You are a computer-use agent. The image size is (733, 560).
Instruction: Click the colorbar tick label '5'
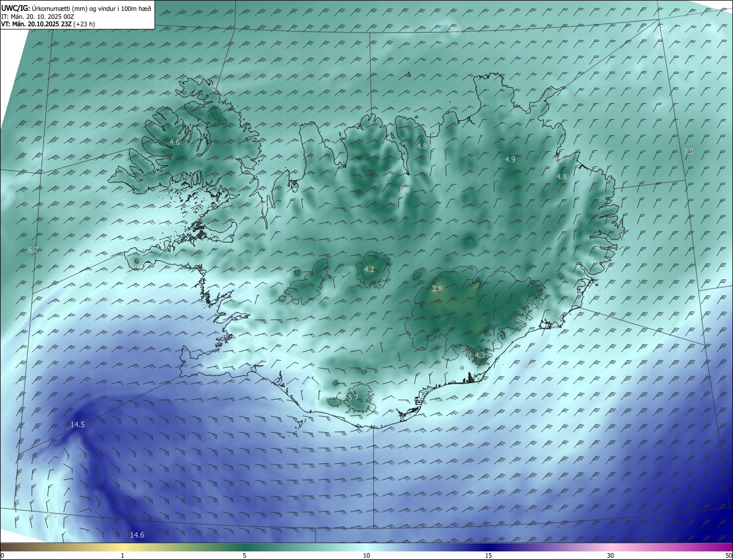(245, 555)
